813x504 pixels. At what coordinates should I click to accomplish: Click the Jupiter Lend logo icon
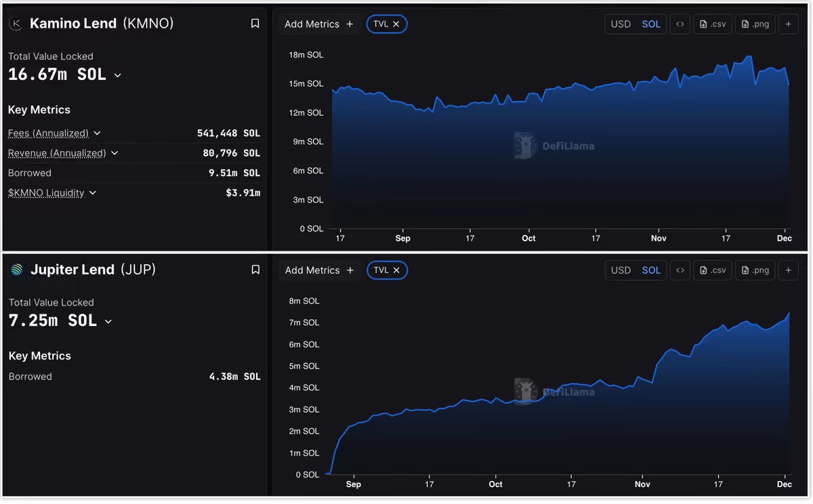(17, 270)
